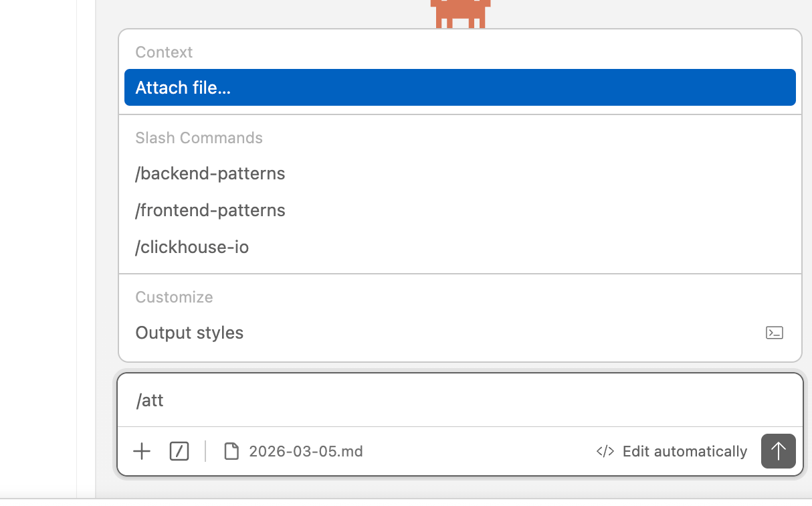The width and height of the screenshot is (812, 506).
Task: Select the highlighted Attach file option
Action: point(460,88)
